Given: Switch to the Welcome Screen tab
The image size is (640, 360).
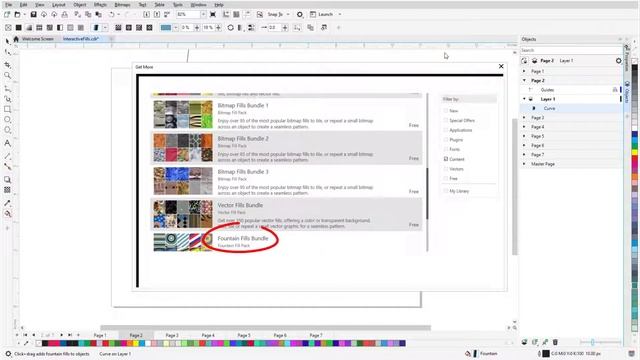Looking at the screenshot, I should tap(38, 39).
